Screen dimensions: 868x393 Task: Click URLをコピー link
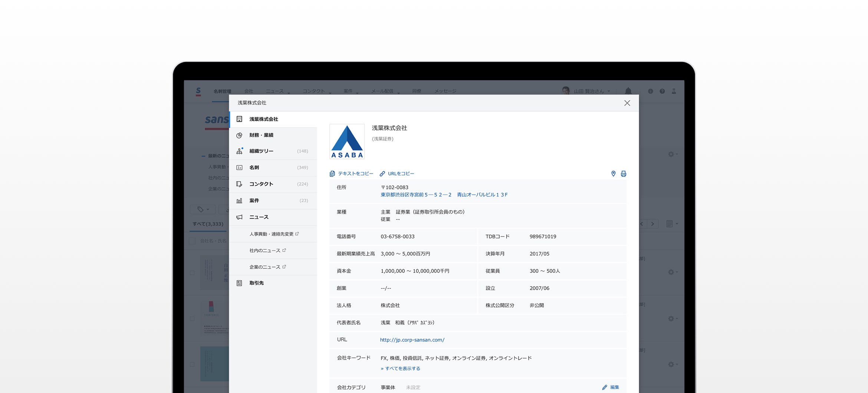point(397,174)
